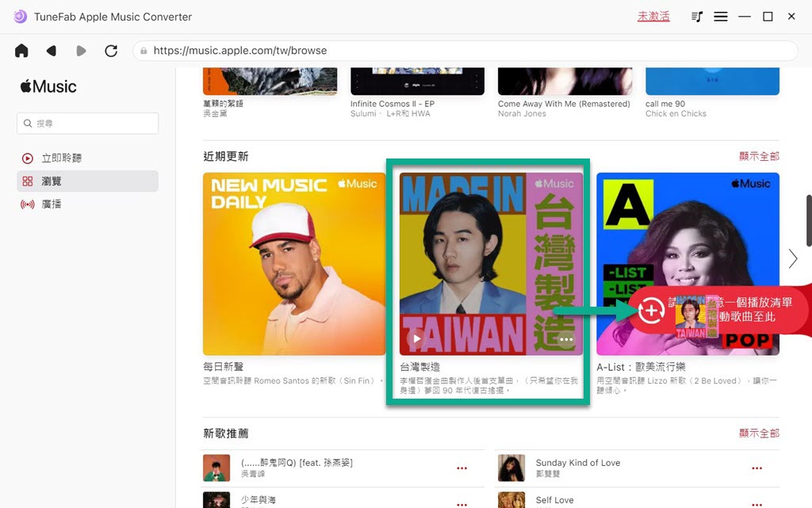812x508 pixels.
Task: Open more options for 醉鬼阿Q song
Action: pyautogui.click(x=462, y=468)
